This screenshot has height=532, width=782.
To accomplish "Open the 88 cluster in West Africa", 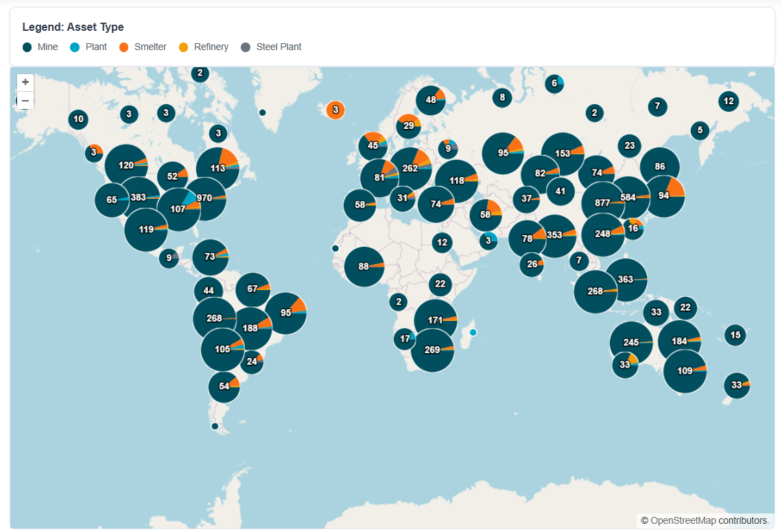I will (x=364, y=267).
